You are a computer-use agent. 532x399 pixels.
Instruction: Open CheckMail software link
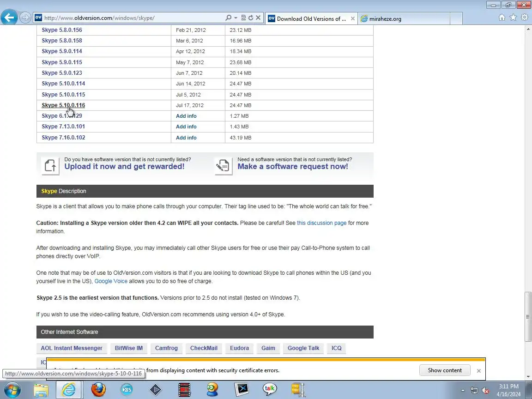point(204,348)
